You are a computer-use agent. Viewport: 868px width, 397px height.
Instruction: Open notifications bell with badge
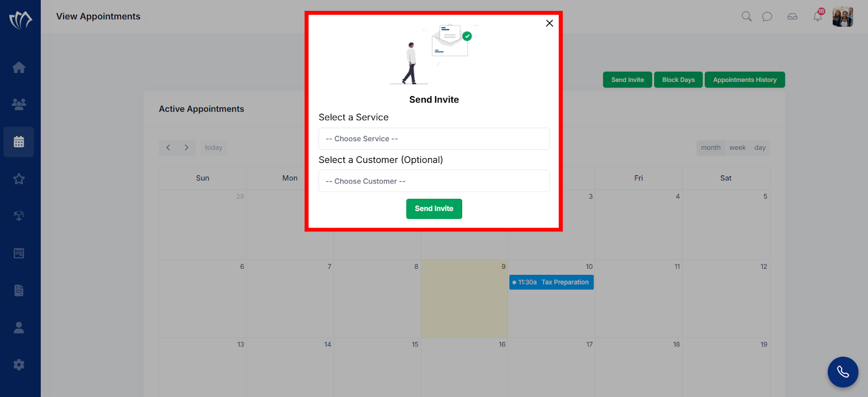(x=818, y=16)
